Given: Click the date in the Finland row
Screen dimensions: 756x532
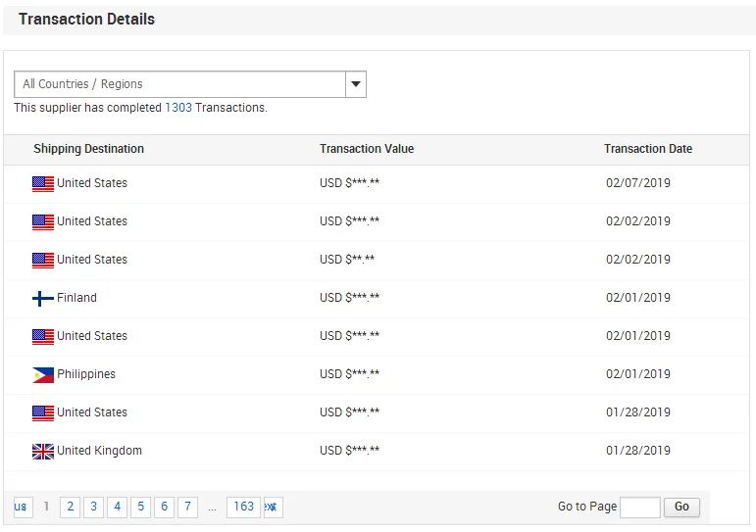Looking at the screenshot, I should pos(638,298).
